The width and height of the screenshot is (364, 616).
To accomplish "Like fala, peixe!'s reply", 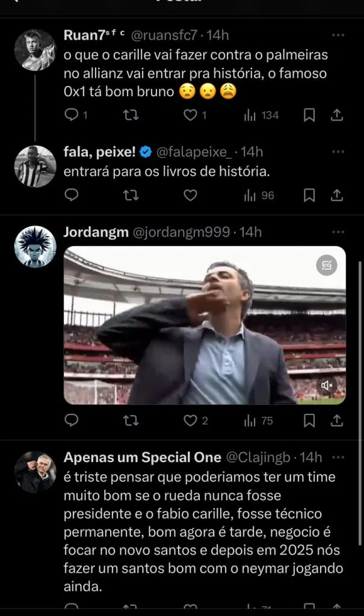I will [x=190, y=195].
